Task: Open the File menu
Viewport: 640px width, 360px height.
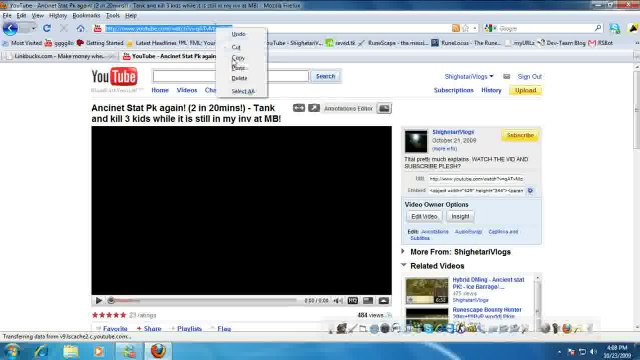Action: pos(7,16)
